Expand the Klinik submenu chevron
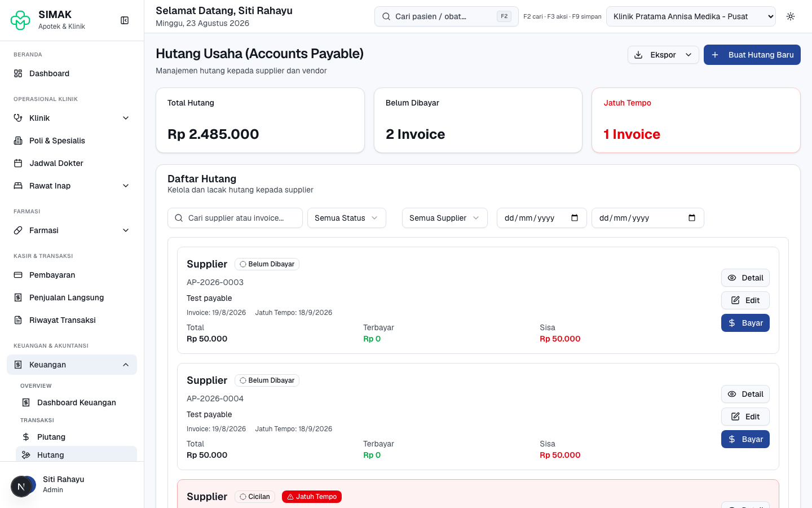812x508 pixels. 126,118
